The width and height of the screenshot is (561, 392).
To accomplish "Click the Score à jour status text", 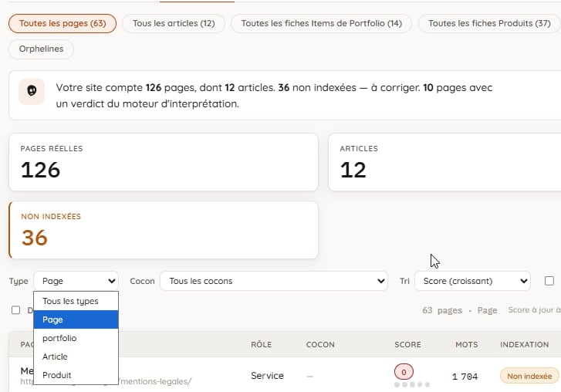I will [x=534, y=310].
